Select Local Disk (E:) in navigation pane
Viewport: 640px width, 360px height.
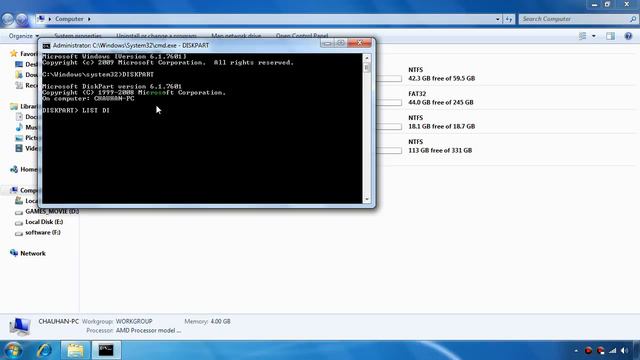(44, 222)
